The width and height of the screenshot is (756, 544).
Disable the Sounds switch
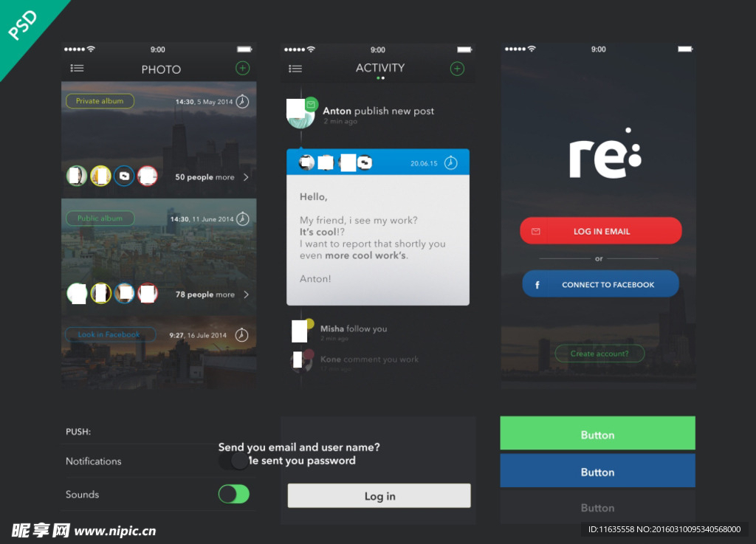(x=234, y=494)
